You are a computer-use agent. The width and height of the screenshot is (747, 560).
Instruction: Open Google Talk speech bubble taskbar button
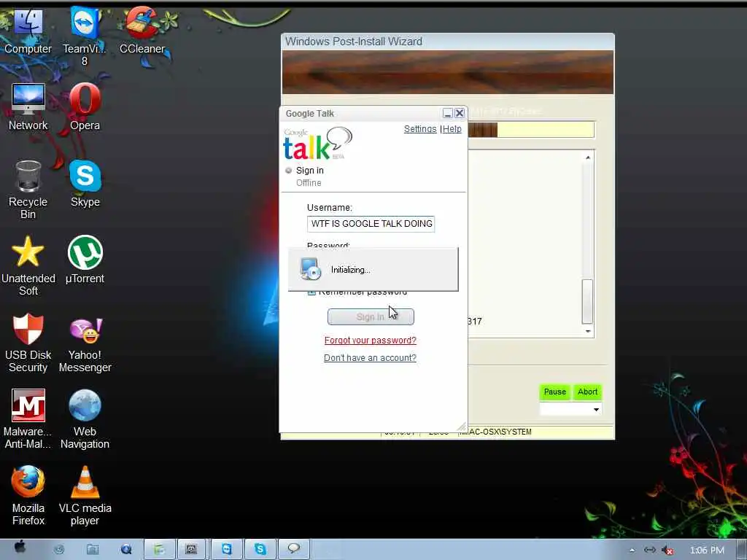point(293,549)
